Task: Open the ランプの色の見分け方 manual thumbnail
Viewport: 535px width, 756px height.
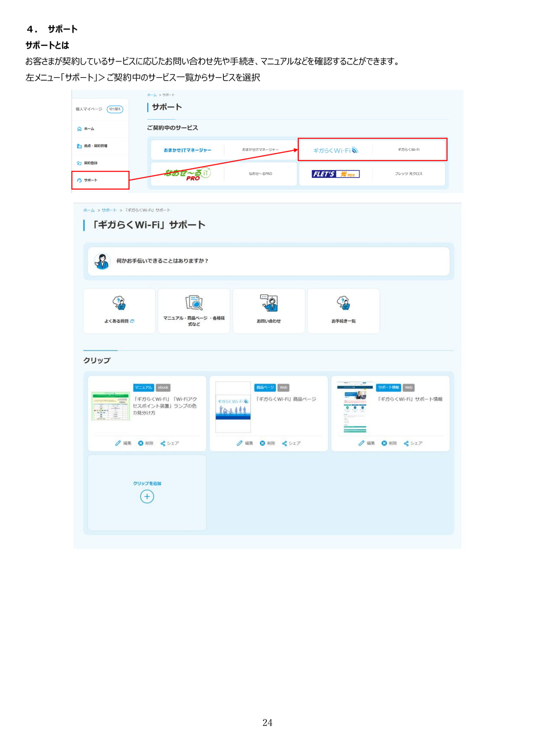Action: click(111, 406)
